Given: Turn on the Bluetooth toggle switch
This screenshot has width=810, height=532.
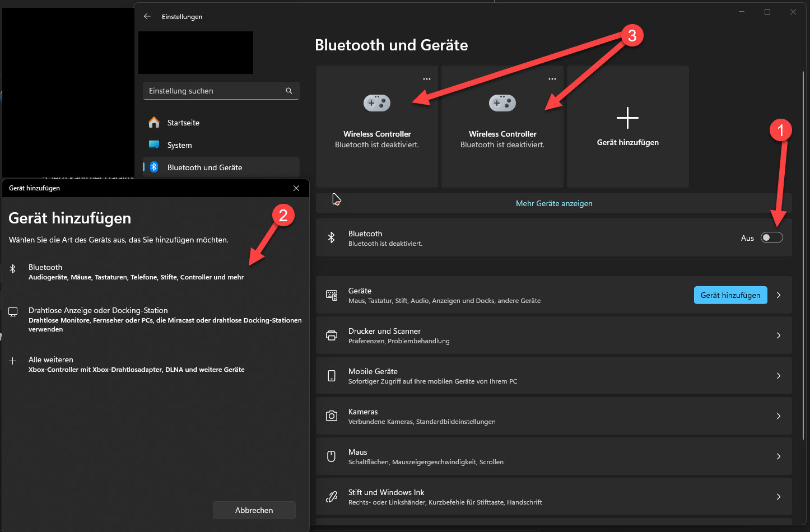Looking at the screenshot, I should (x=771, y=238).
